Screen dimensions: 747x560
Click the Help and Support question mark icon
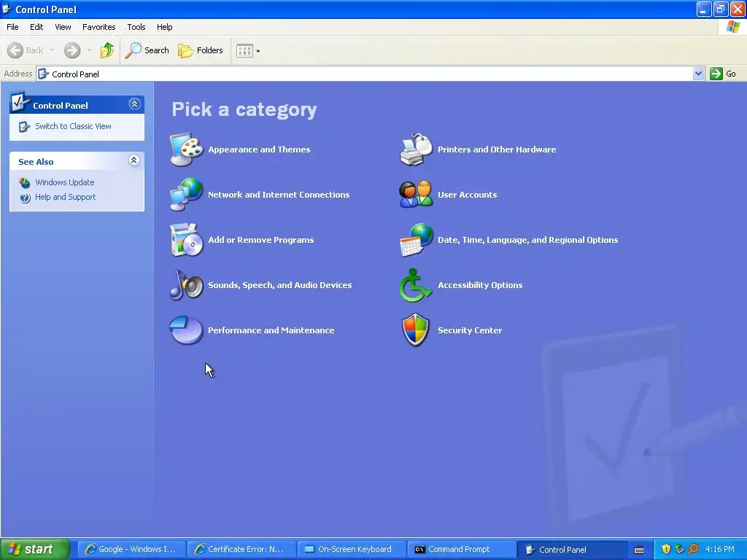click(x=25, y=198)
